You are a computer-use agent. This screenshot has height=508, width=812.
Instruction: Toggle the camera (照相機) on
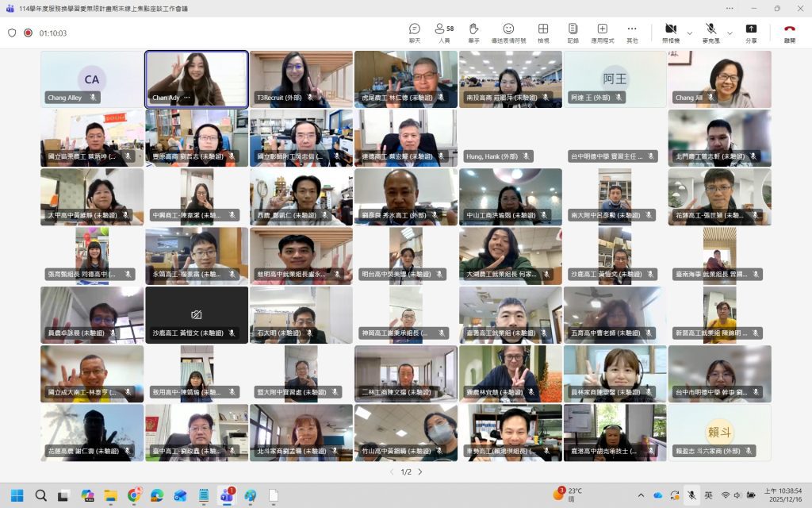[671, 33]
